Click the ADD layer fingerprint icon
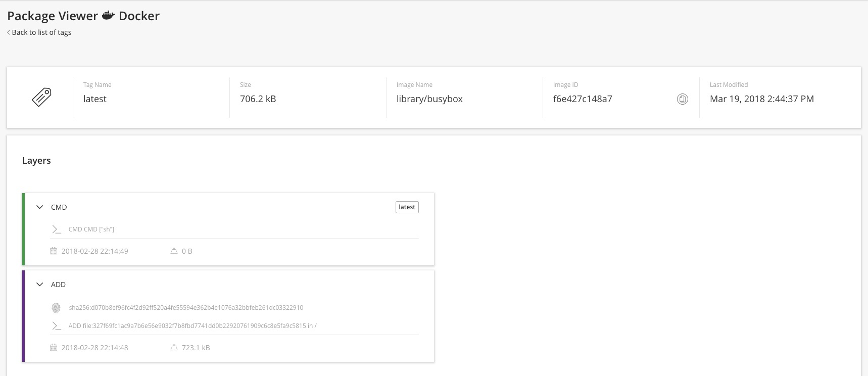This screenshot has width=868, height=376. tap(56, 308)
